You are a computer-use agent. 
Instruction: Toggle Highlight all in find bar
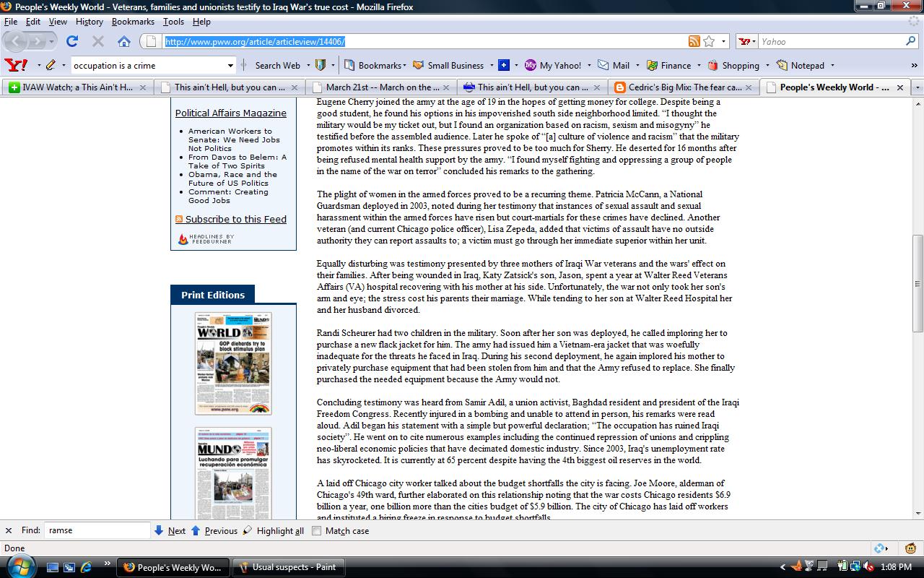click(273, 530)
